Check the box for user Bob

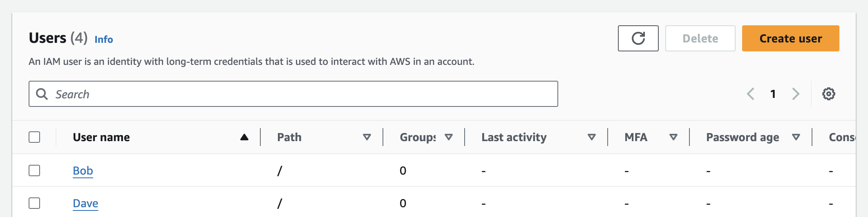[x=34, y=170]
